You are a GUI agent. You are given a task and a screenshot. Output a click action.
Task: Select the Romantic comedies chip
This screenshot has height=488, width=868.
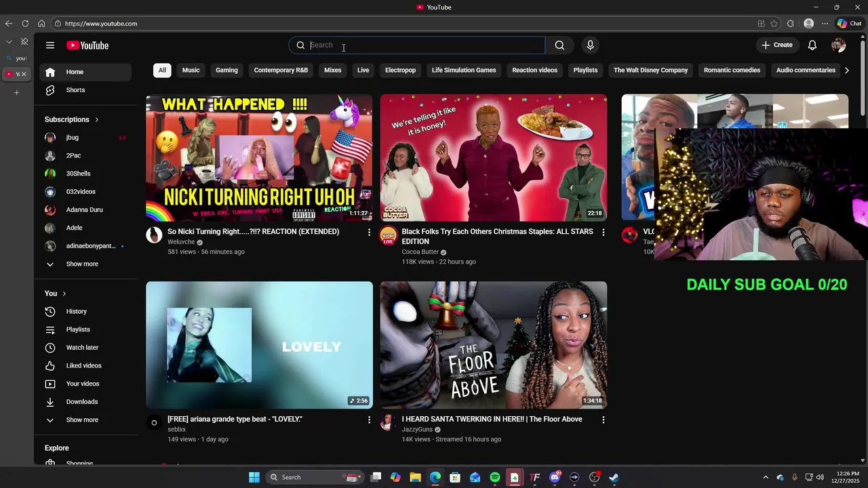732,70
